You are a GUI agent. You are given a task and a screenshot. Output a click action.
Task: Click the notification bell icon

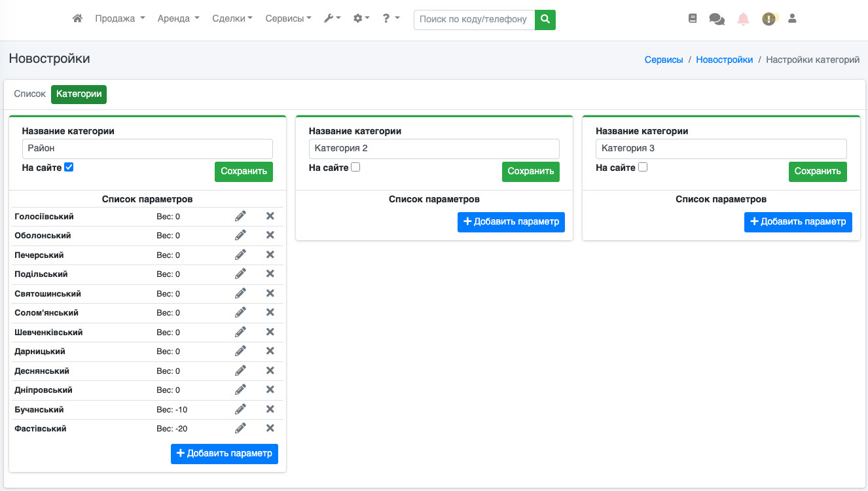click(743, 19)
